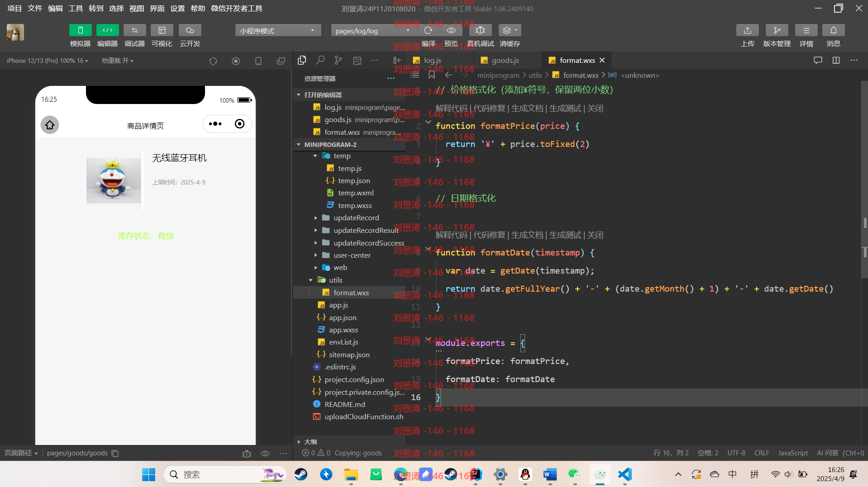
Task: Collapse the temp folder
Action: coord(315,156)
